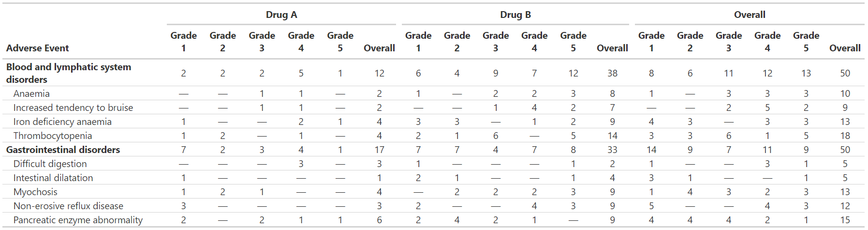Image resolution: width=868 pixels, height=230 pixels.
Task: Click the Grade 1 header under Drug A
Action: 183,42
